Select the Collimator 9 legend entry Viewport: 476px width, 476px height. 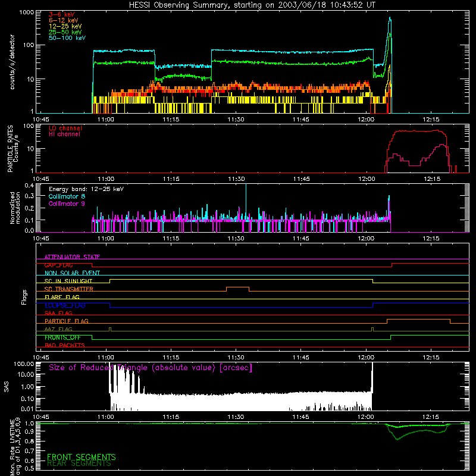[x=67, y=203]
